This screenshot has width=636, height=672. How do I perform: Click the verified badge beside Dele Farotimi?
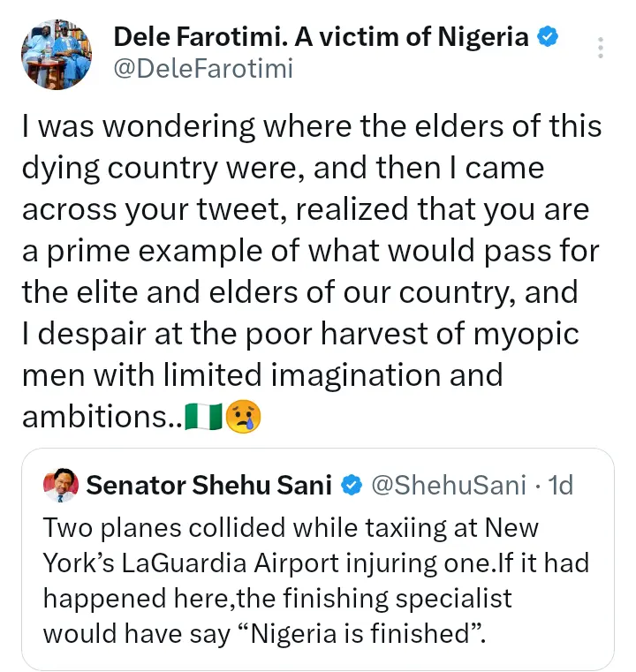pyautogui.click(x=548, y=37)
